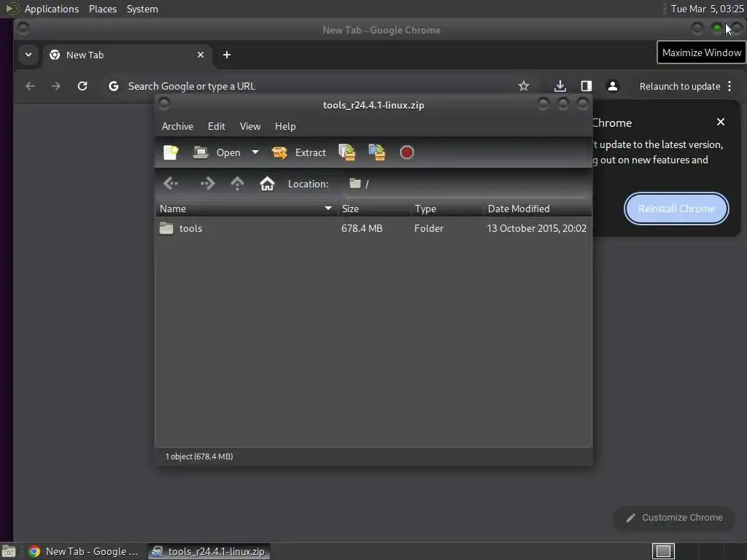The width and height of the screenshot is (747, 560).
Task: Open Chrome window menu button in titlebar
Action: tap(23, 28)
